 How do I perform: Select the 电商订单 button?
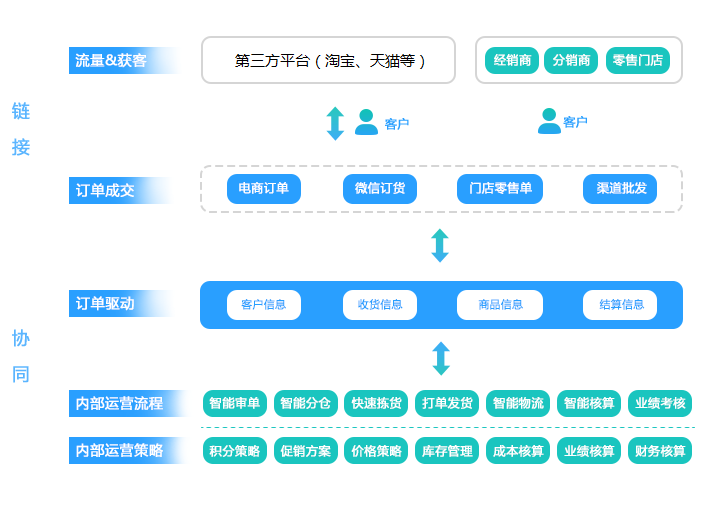(x=264, y=189)
